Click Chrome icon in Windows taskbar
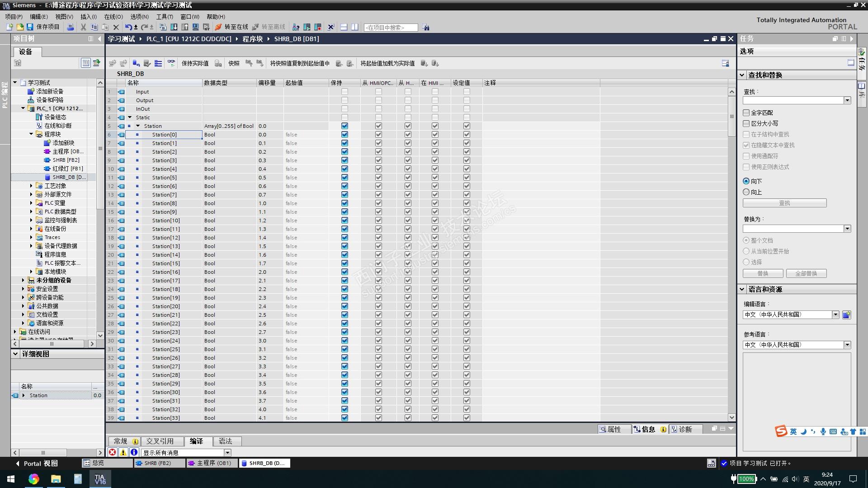This screenshot has width=868, height=488. pyautogui.click(x=33, y=479)
